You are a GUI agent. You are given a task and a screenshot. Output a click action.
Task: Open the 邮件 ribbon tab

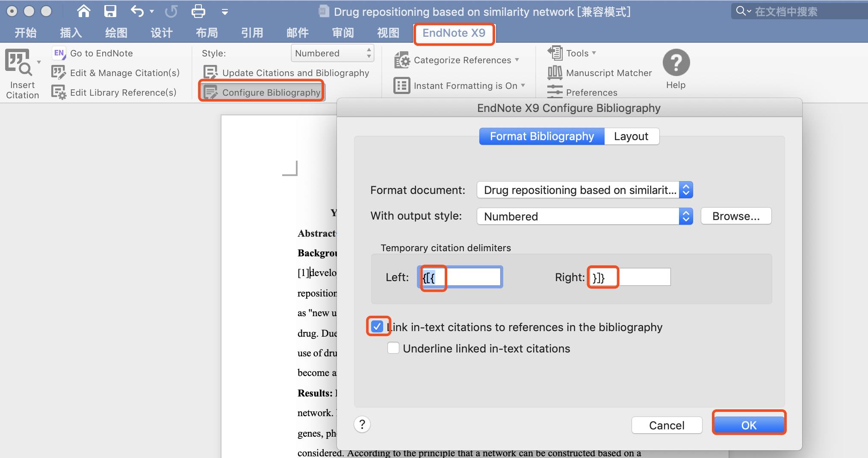[298, 33]
